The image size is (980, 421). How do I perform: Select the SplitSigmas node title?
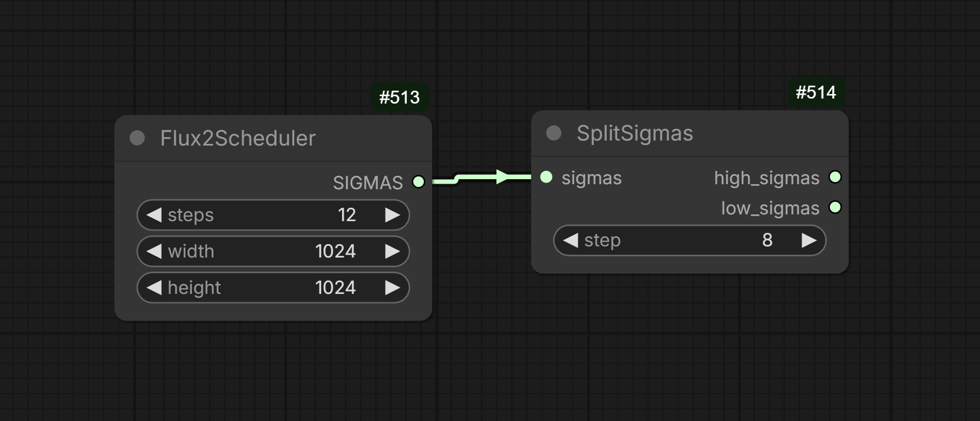coord(635,133)
